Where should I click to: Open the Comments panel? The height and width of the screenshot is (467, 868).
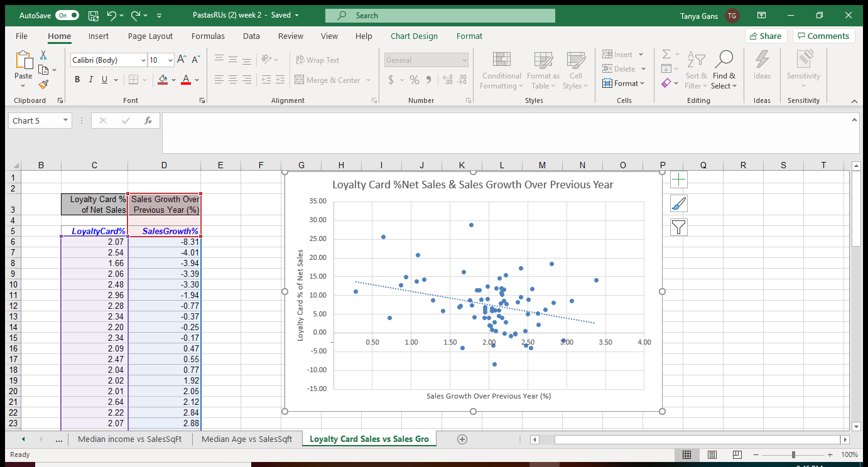pyautogui.click(x=823, y=36)
